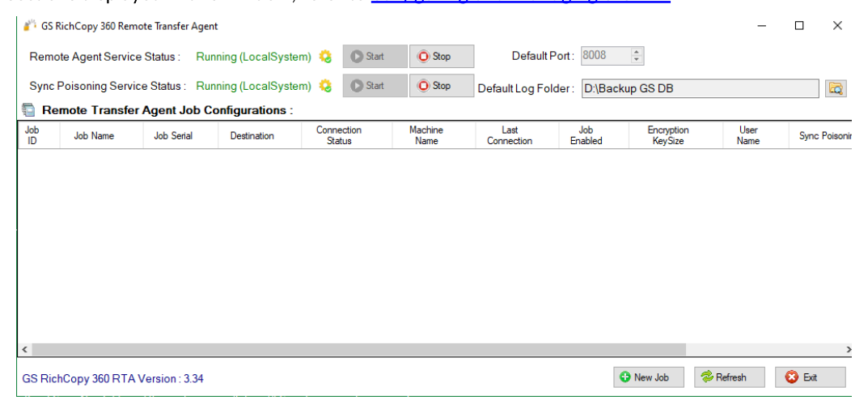
Task: Stop the Remote Agent Service
Action: click(442, 56)
